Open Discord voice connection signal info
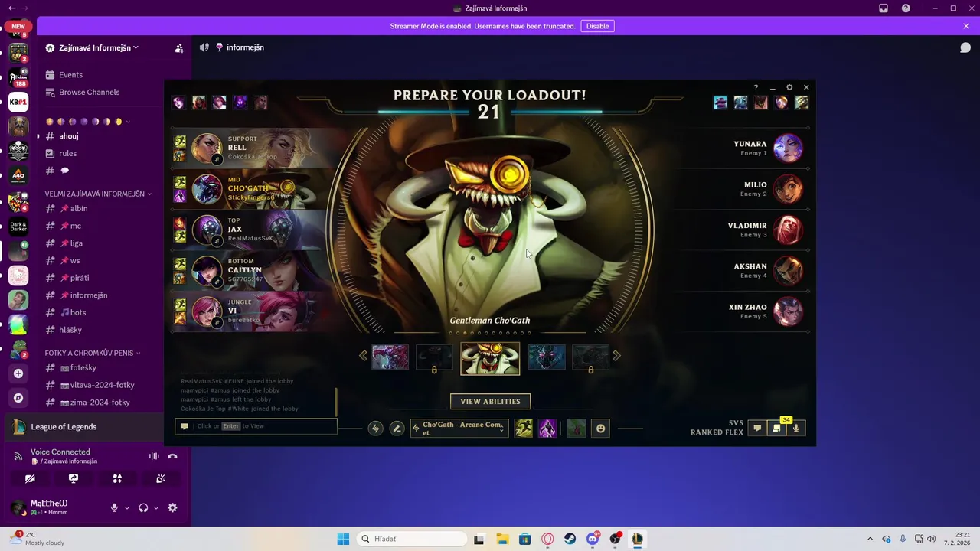 pos(18,456)
